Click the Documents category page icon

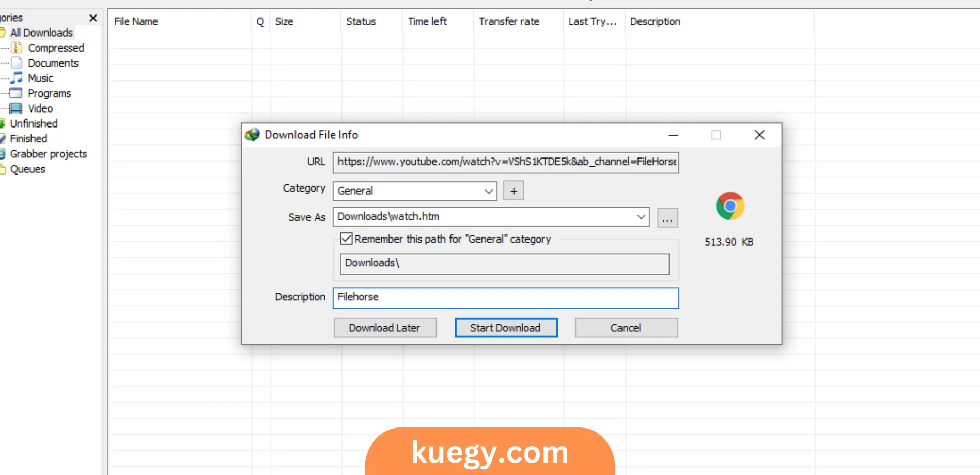17,63
